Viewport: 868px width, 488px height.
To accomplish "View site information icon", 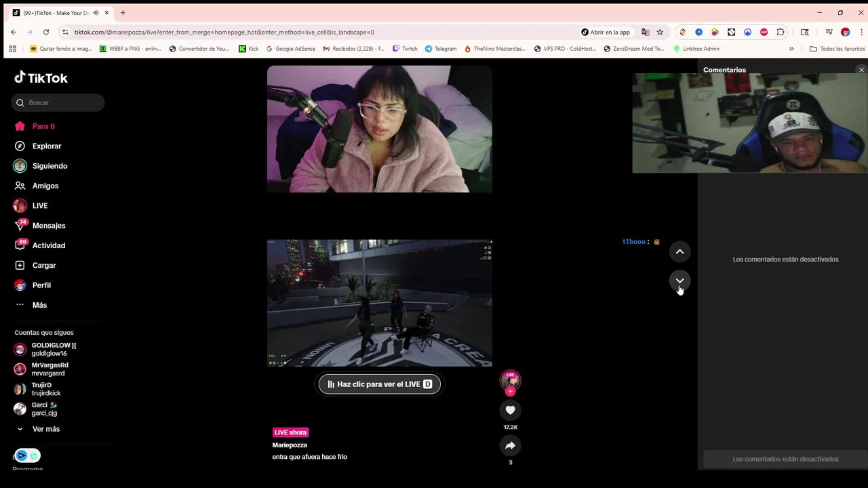I will (65, 32).
